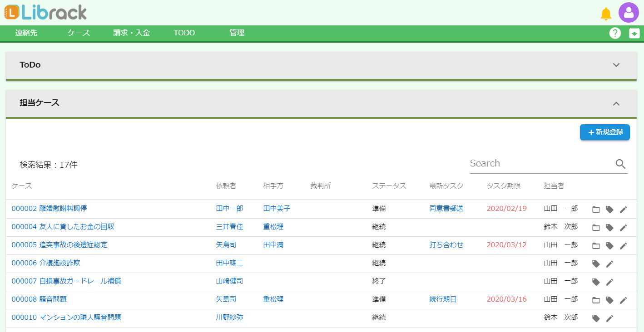Image resolution: width=644 pixels, height=332 pixels.
Task: Open the 請求・入金 menu
Action: click(132, 33)
